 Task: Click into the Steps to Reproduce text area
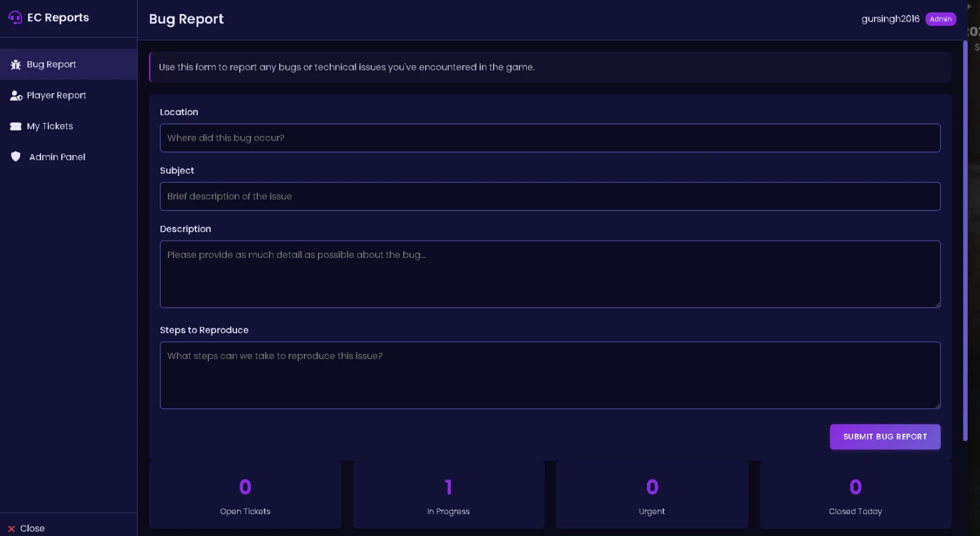tap(550, 376)
